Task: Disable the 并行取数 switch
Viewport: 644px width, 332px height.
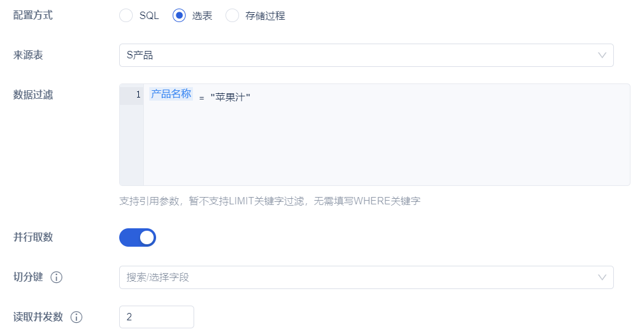Action: point(138,237)
